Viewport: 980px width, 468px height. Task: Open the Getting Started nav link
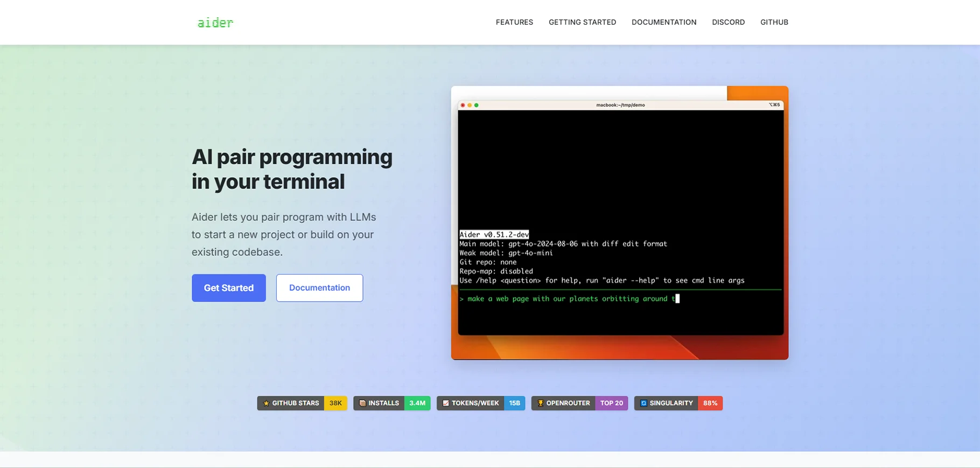click(582, 22)
